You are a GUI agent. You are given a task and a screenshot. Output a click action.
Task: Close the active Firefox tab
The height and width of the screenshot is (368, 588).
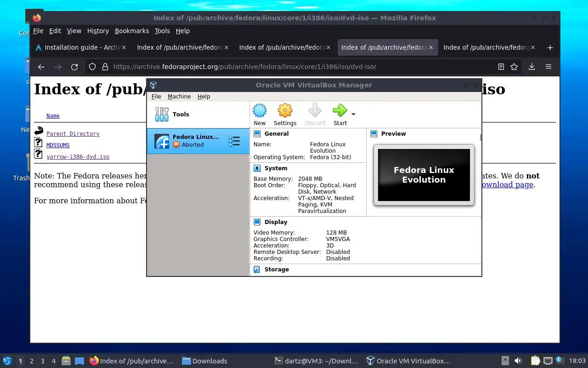pyautogui.click(x=431, y=47)
